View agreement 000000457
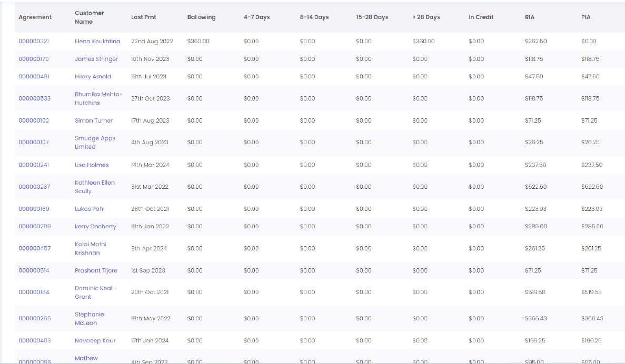This screenshot has width=625, height=364. (35, 248)
